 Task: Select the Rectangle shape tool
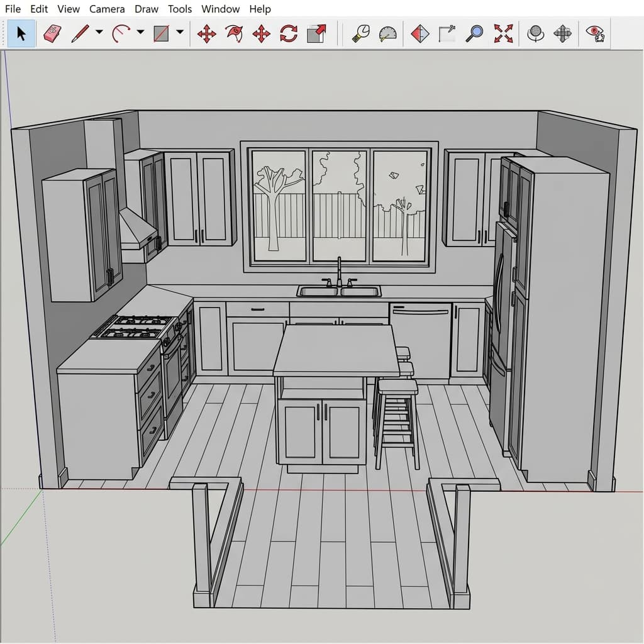(x=162, y=33)
